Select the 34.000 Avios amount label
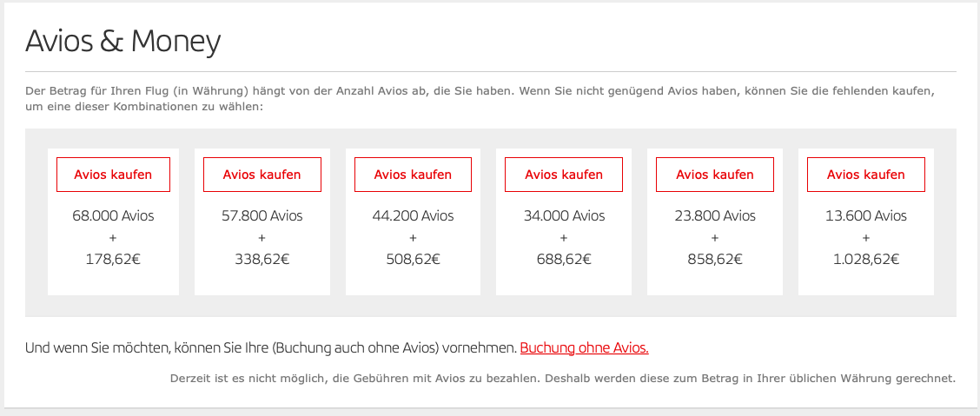The image size is (980, 416). pos(564,215)
